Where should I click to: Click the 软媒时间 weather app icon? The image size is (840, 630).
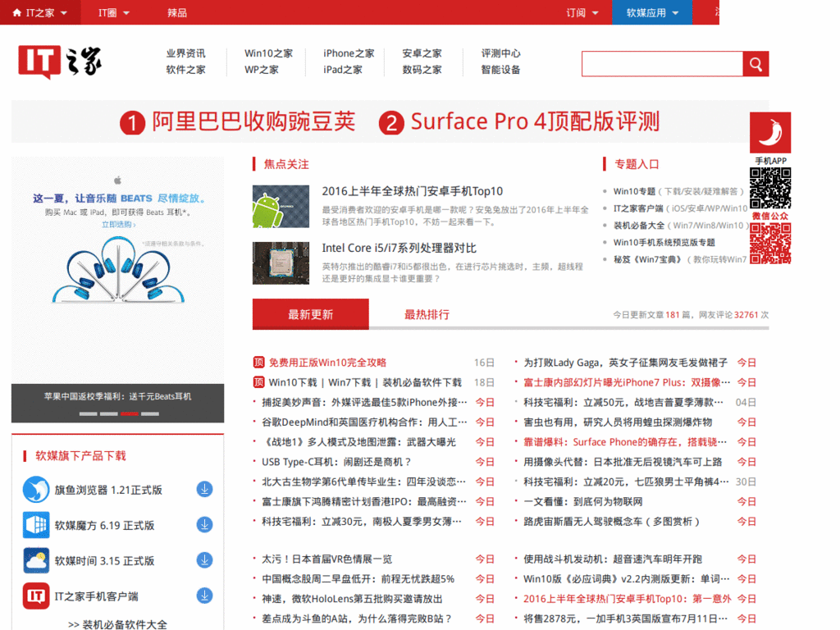(x=36, y=560)
